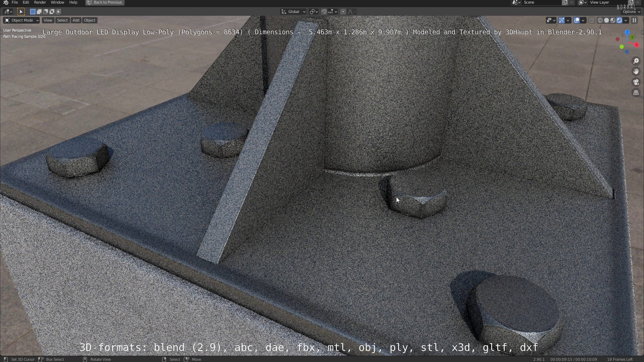Viewport: 644px width, 362px height.
Task: Open Global transform orientation dropdown
Action: point(293,12)
